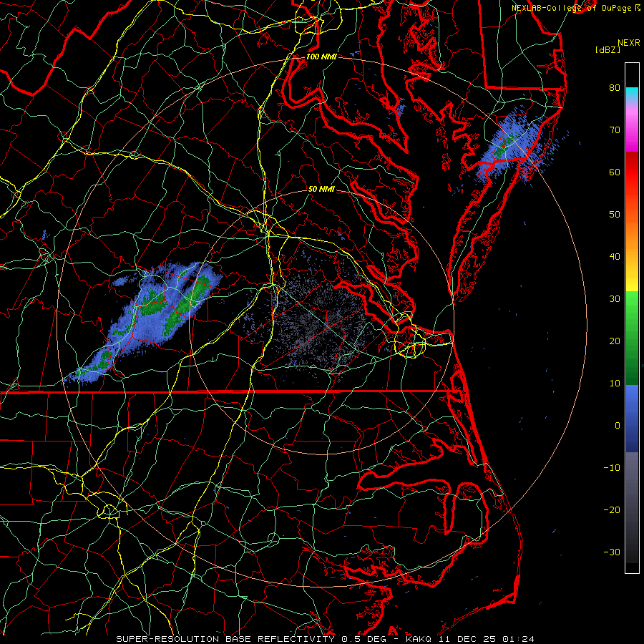Click the -10 value on the dBZ scale
The width and height of the screenshot is (644, 644).
coord(612,468)
